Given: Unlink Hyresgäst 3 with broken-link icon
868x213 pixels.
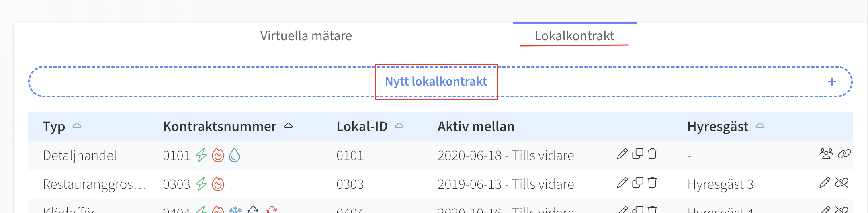Looking at the screenshot, I should tap(841, 183).
